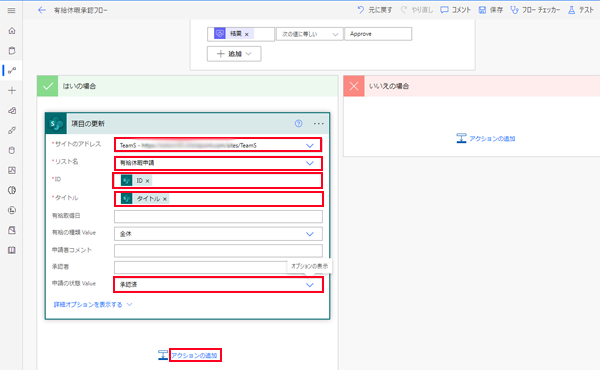The width and height of the screenshot is (600, 370).
Task: Click the はいの場合 branch header
Action: point(188,86)
